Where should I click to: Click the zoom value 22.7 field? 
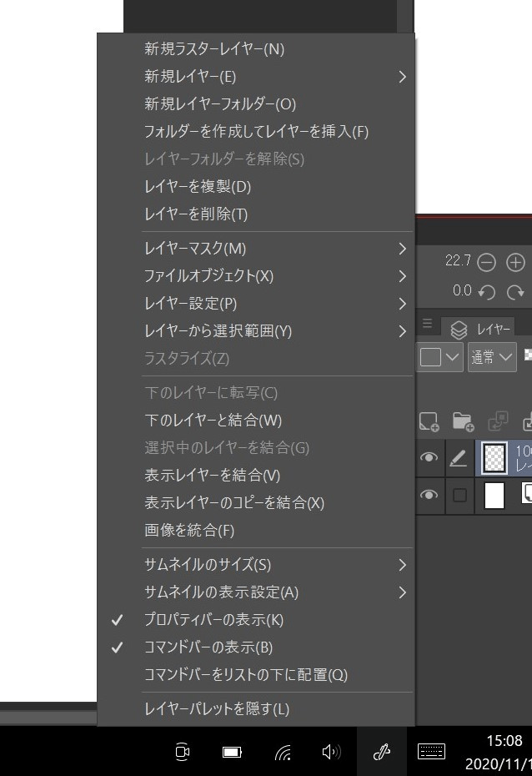click(x=458, y=261)
